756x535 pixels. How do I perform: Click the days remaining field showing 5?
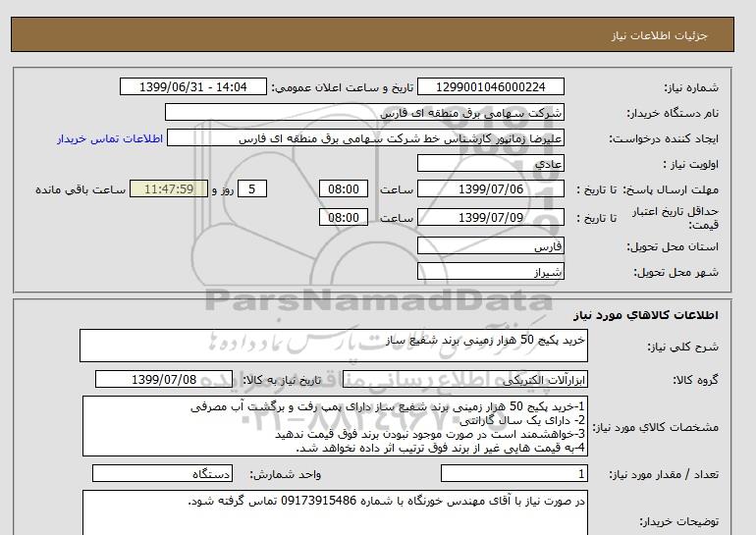tap(252, 189)
